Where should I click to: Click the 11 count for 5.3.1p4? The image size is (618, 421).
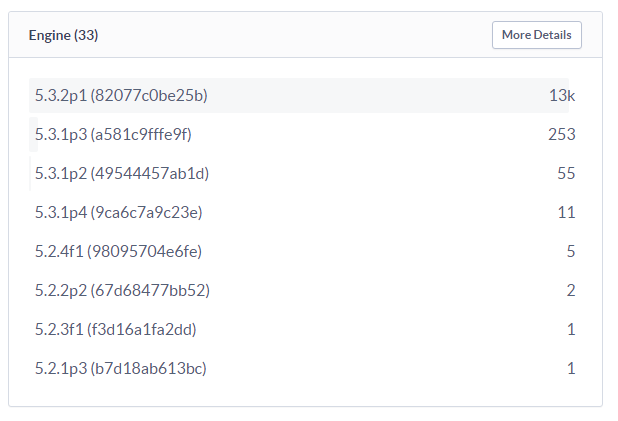pyautogui.click(x=567, y=212)
